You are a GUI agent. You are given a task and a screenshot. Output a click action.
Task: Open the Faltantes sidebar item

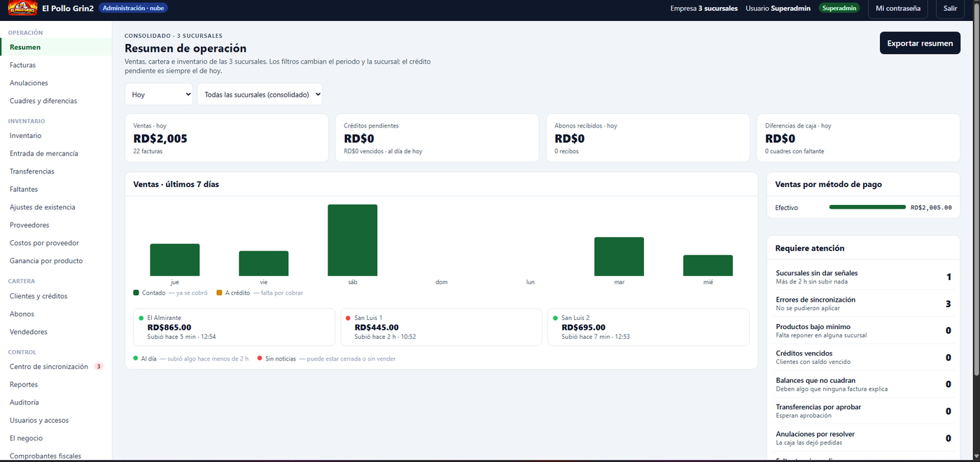click(56, 189)
